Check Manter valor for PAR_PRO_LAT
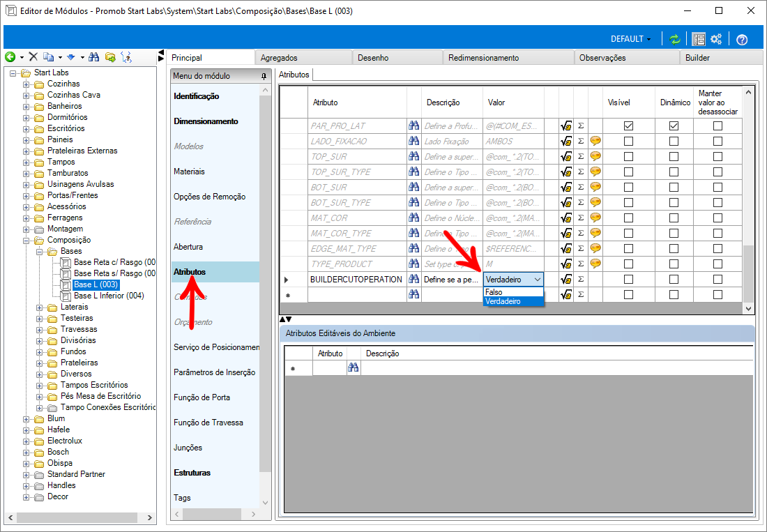 click(x=717, y=126)
